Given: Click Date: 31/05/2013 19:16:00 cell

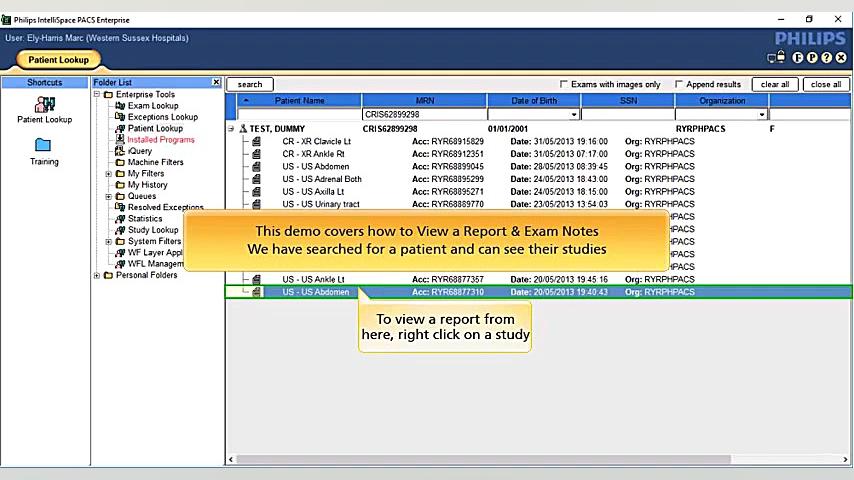Looking at the screenshot, I should point(559,141).
